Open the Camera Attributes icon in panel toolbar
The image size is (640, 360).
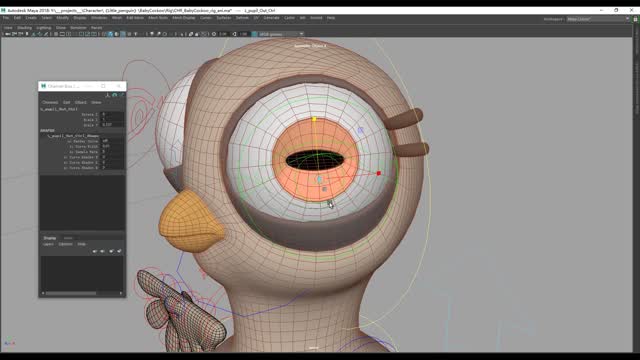pyautogui.click(x=20, y=34)
